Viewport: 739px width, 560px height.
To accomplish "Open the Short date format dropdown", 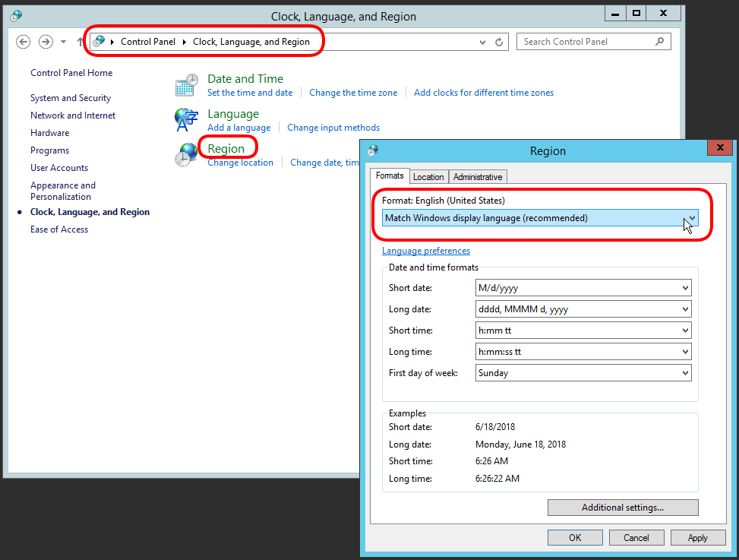I will pos(685,288).
